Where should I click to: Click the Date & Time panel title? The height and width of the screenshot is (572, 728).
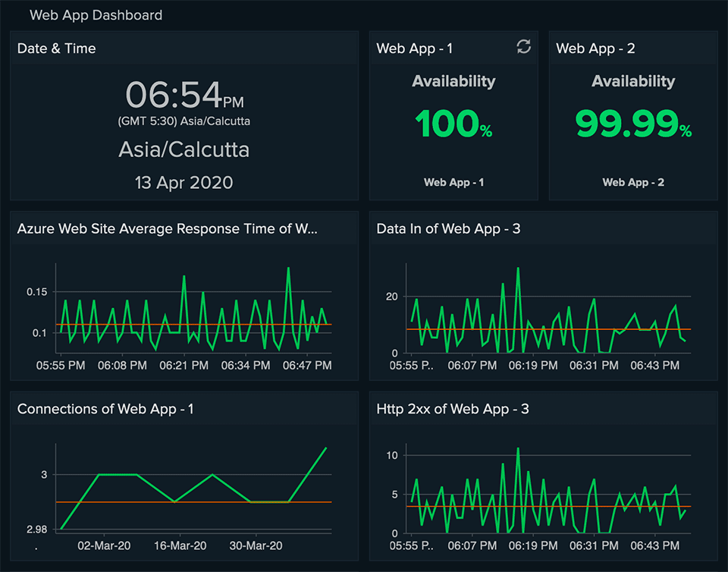56,48
